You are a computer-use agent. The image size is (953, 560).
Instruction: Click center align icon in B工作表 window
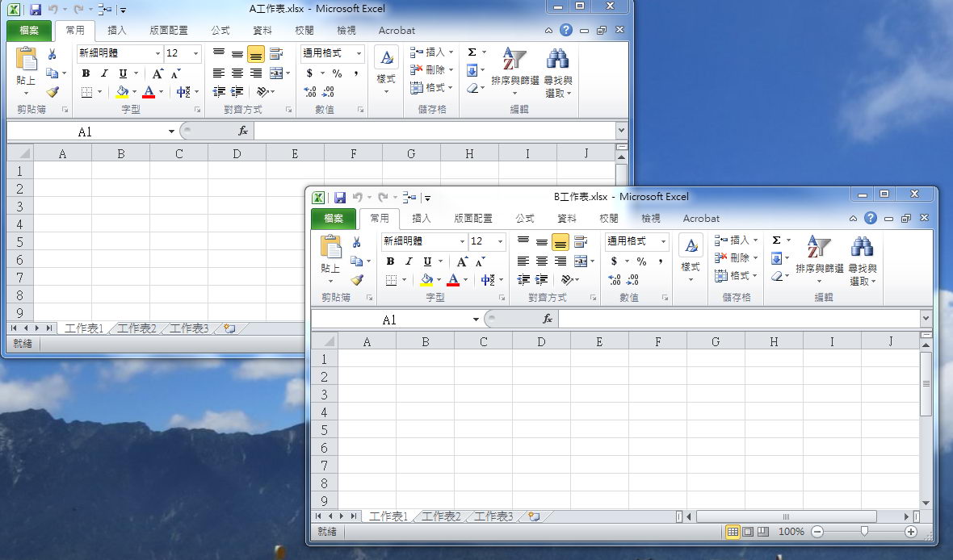pos(542,261)
